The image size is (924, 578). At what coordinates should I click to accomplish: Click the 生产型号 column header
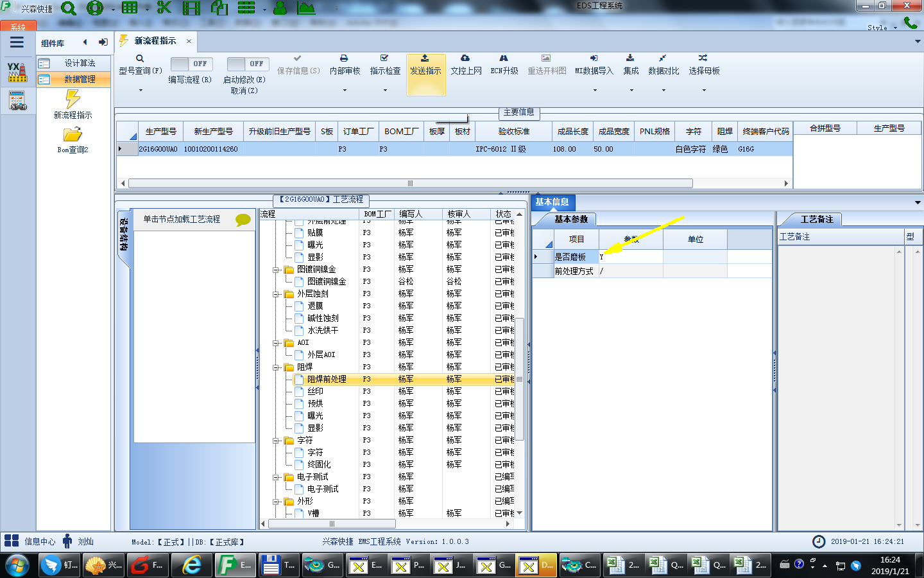point(160,131)
